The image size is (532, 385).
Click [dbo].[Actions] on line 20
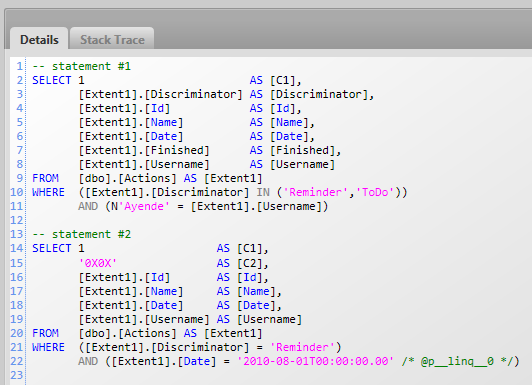coord(127,333)
